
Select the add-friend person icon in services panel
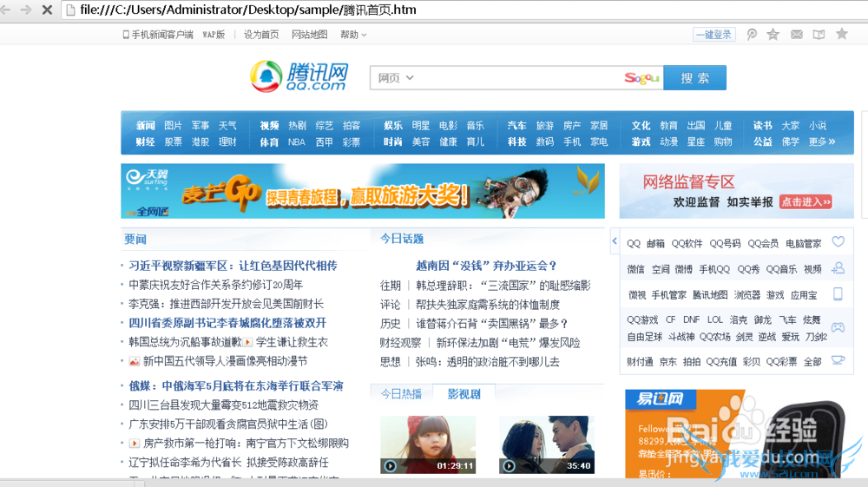[x=838, y=268]
